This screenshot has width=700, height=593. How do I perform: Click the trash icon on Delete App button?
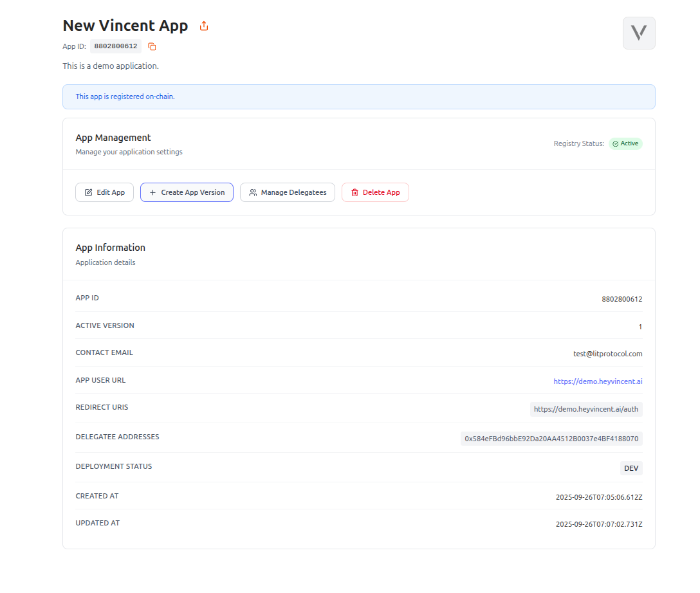(355, 192)
